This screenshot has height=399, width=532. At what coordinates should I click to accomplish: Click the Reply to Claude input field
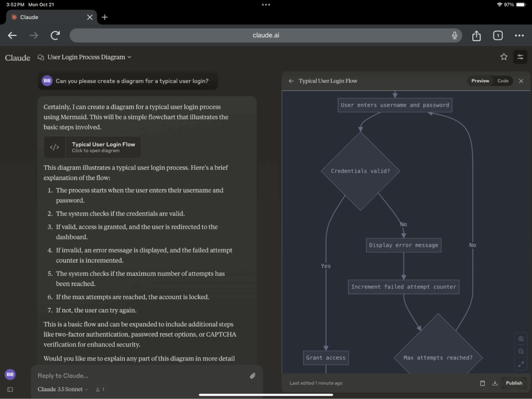[140, 376]
